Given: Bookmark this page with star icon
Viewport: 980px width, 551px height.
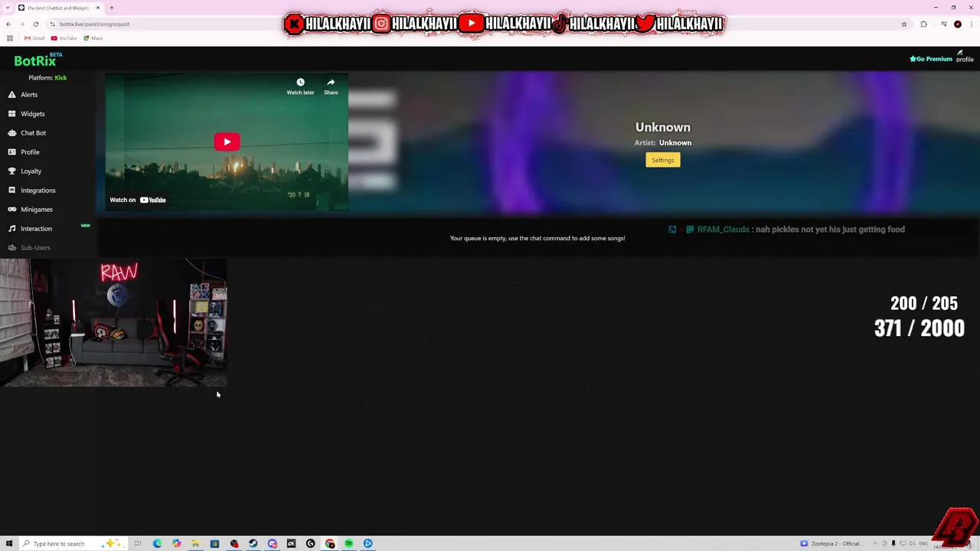Looking at the screenshot, I should [904, 24].
